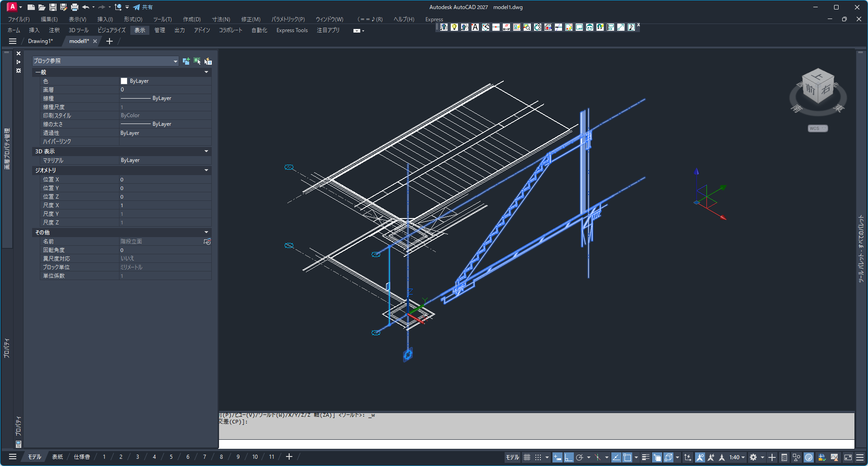
Task: Click the 共有 share button
Action: pyautogui.click(x=143, y=7)
